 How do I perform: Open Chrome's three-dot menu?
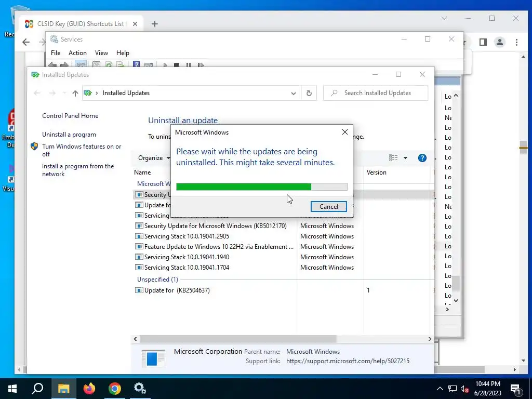coord(516,42)
